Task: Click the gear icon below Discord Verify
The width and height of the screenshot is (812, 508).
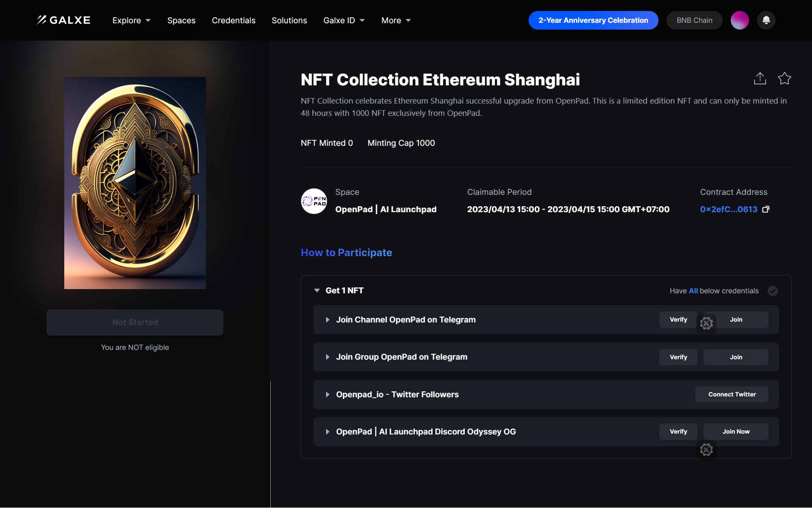Action: pos(706,450)
